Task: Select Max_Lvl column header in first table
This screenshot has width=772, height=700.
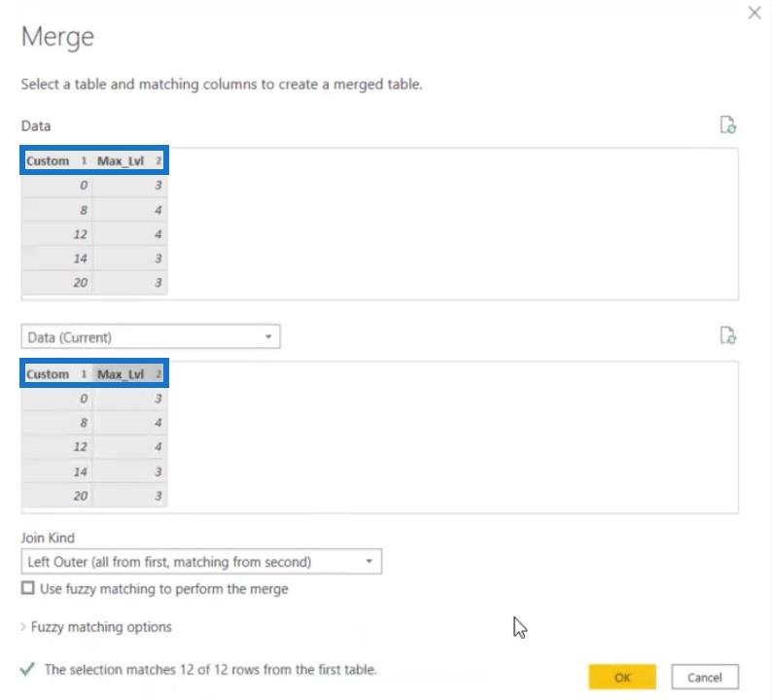Action: 129,161
